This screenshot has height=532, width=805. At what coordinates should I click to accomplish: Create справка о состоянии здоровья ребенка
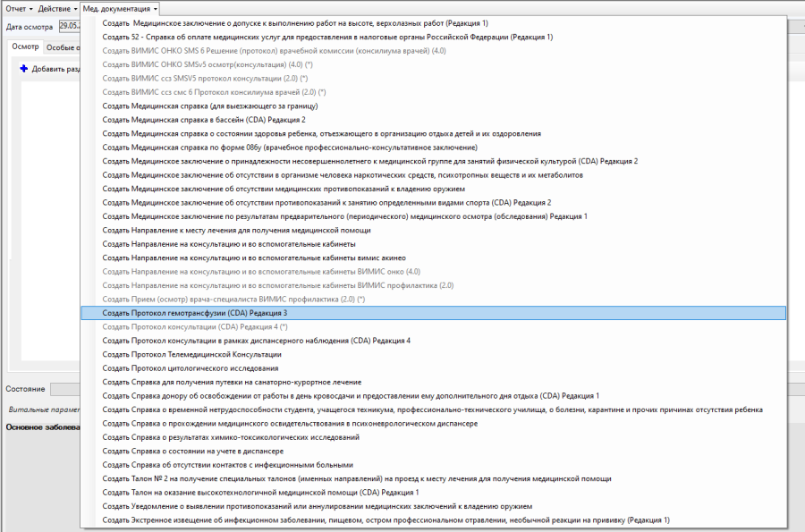pyautogui.click(x=434, y=134)
